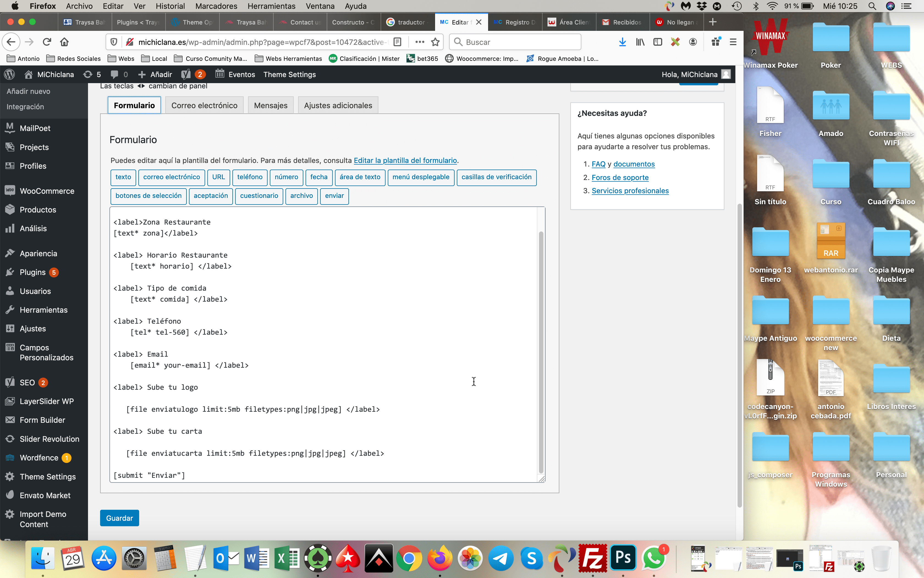Open the Historial menu in Firefox
924x578 pixels.
coord(170,6)
